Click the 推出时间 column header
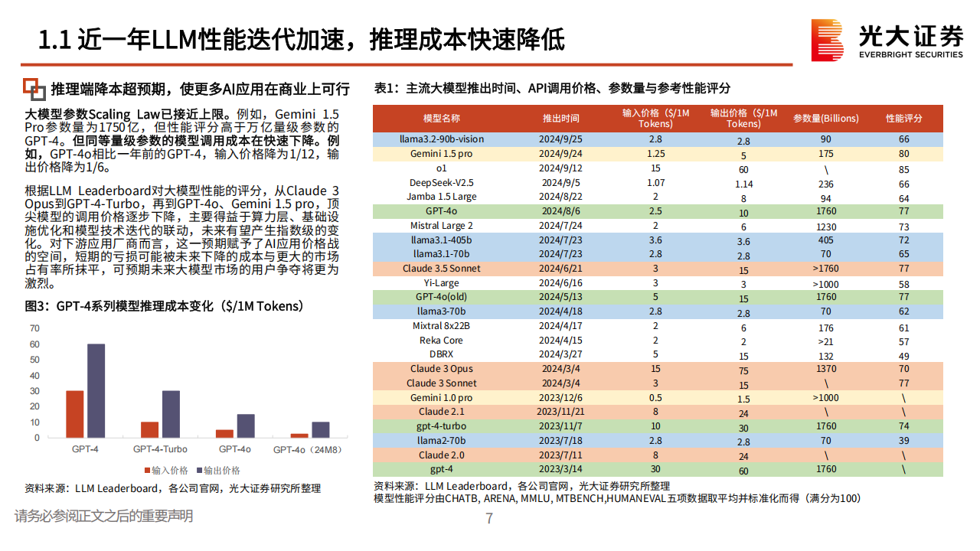Viewport: 980px width, 551px height. tap(561, 119)
